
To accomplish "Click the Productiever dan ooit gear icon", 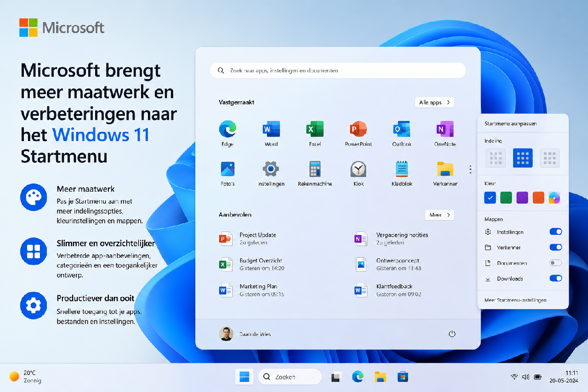I will (x=34, y=306).
